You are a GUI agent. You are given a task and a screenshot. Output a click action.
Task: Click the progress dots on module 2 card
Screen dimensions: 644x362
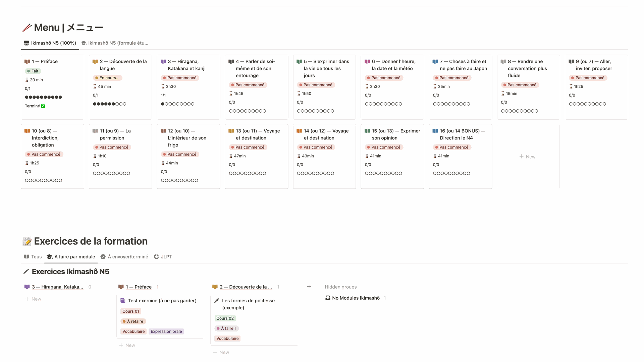[x=110, y=104]
